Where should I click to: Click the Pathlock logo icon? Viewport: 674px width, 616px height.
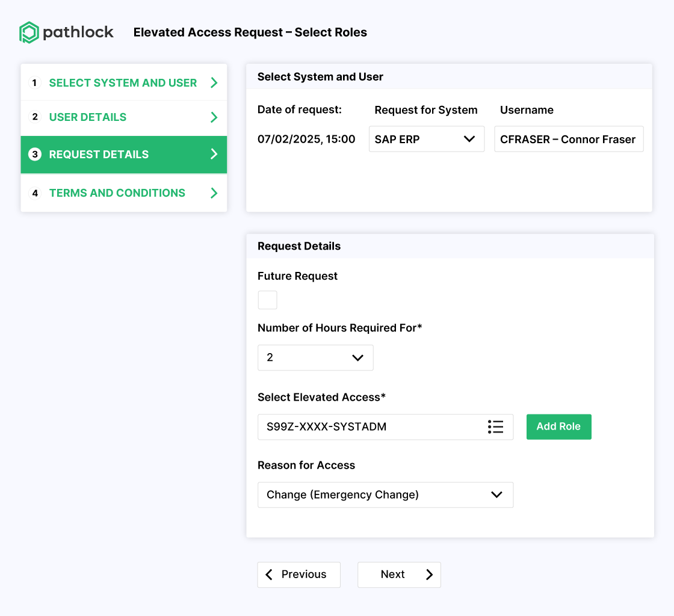click(29, 32)
